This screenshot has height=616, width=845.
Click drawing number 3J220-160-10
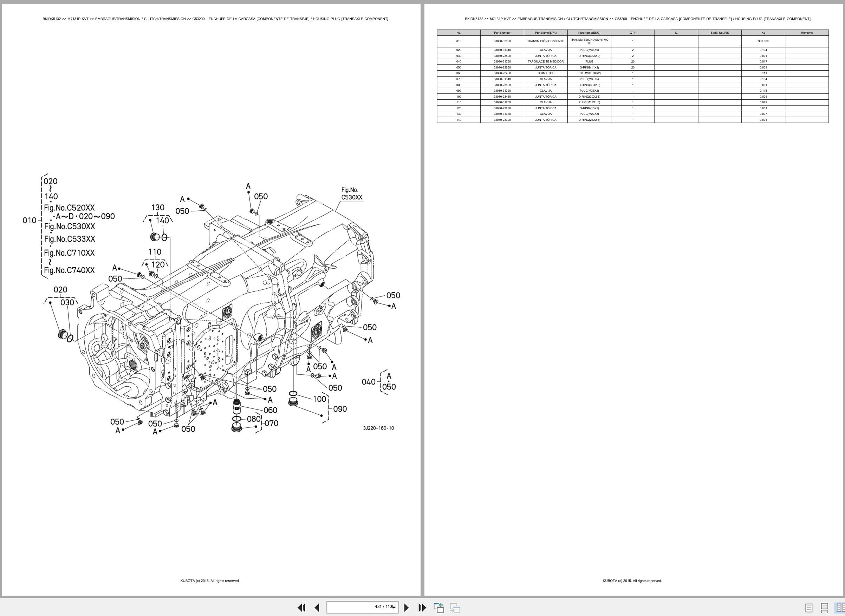point(378,428)
